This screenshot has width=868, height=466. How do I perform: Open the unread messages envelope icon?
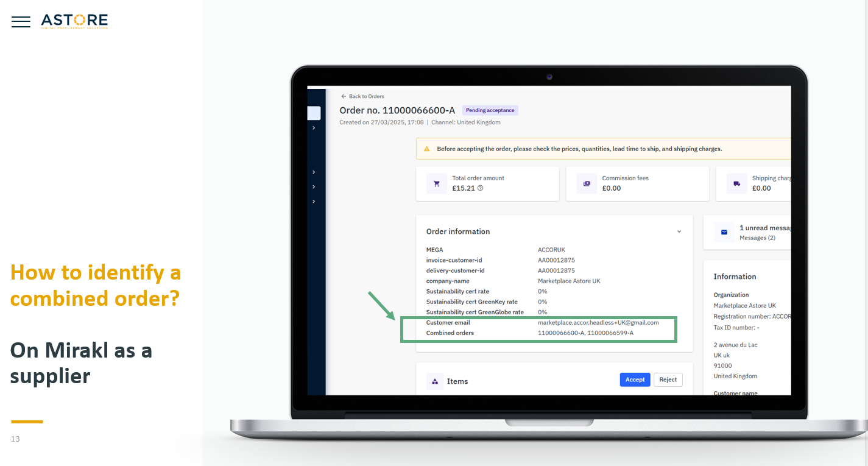(x=724, y=232)
